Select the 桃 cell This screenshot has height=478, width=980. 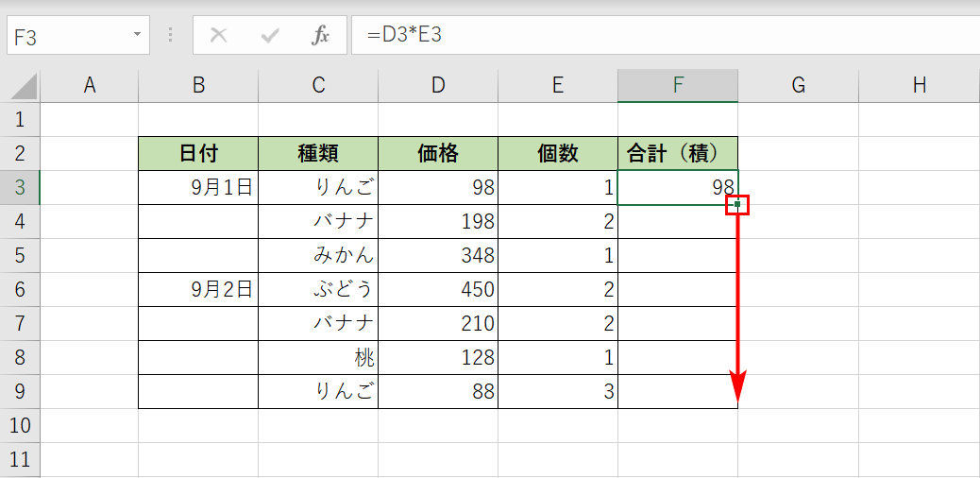318,357
